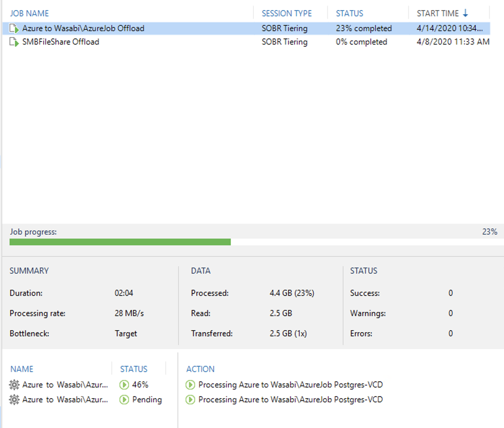Viewport: 504px width, 428px height.
Task: Click the STATUS column header in task list
Action: pyautogui.click(x=134, y=369)
